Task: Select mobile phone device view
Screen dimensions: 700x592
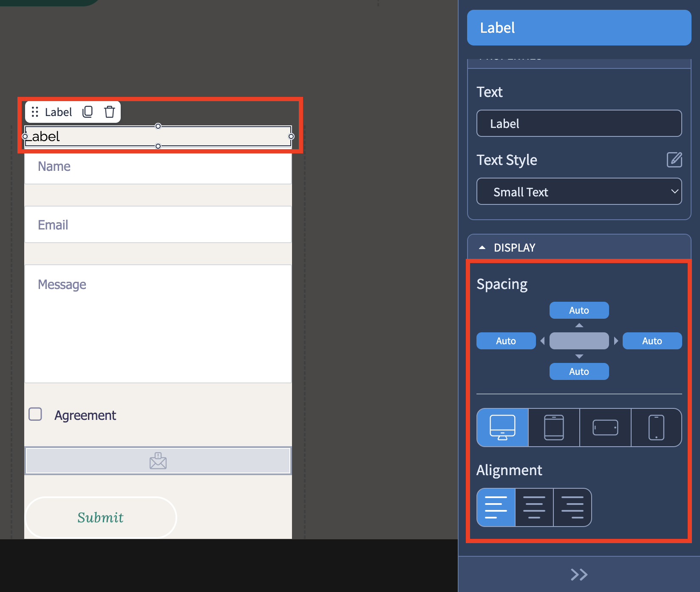Action: [x=656, y=428]
